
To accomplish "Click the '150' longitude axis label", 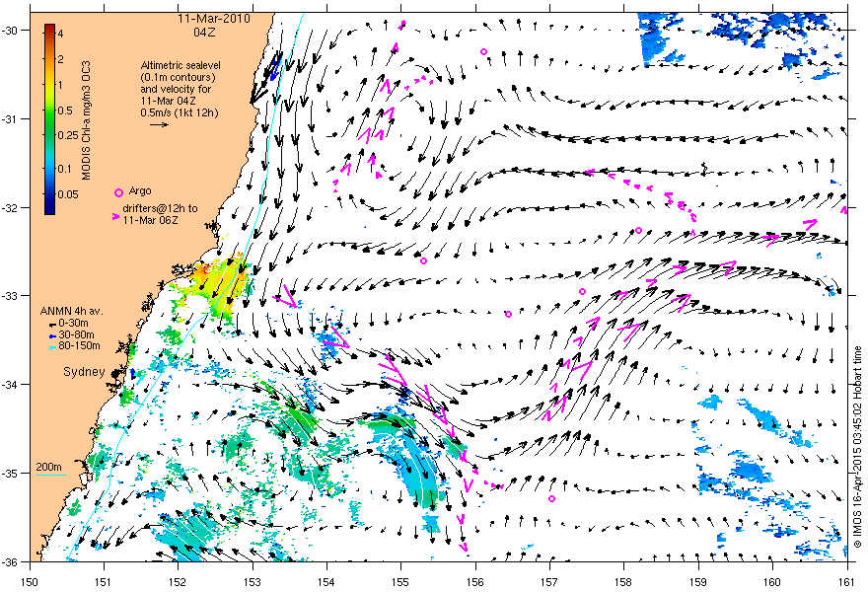I will coord(29,582).
